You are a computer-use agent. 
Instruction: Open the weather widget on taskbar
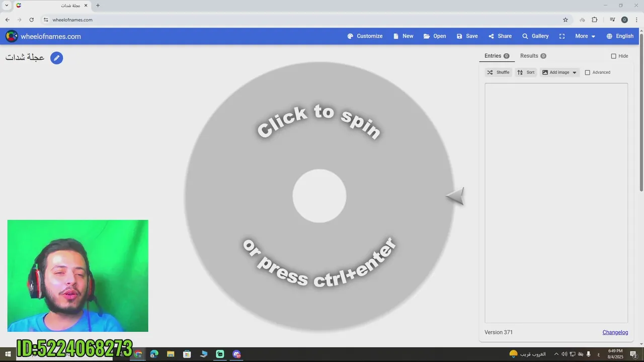pyautogui.click(x=527, y=354)
